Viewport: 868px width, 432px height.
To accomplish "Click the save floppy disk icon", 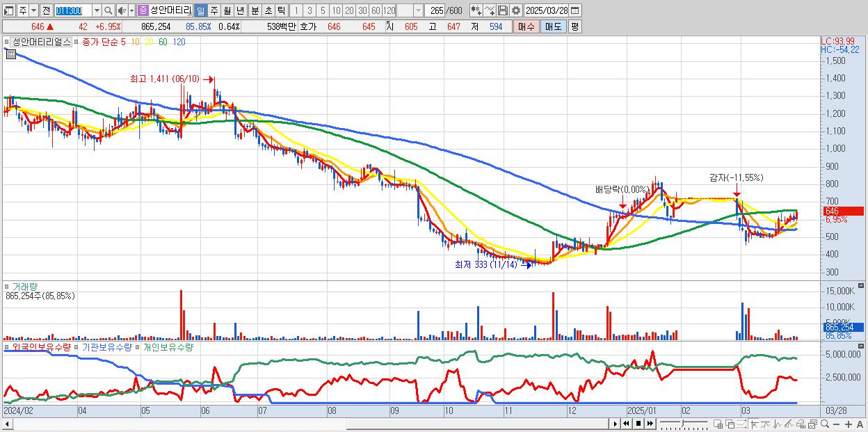I will (x=502, y=10).
